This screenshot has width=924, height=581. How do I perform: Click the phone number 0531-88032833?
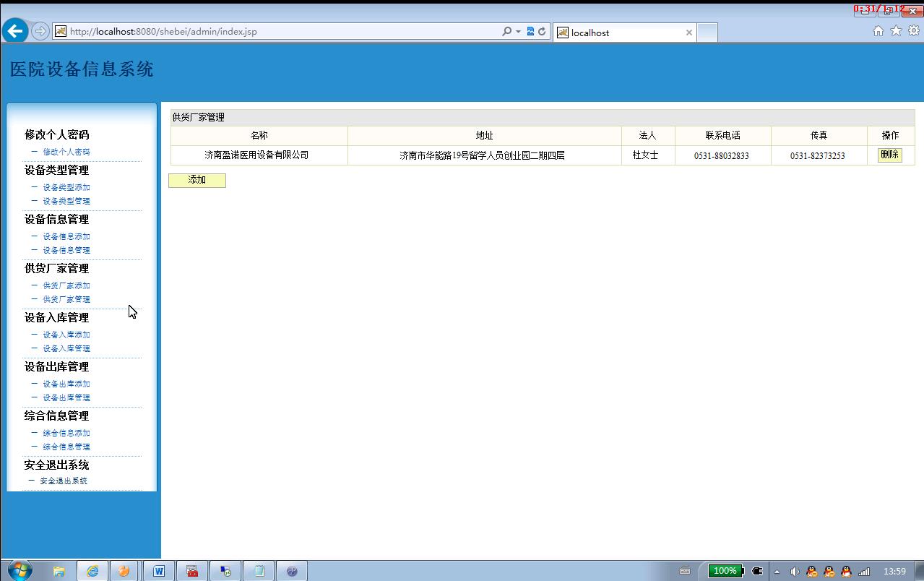click(x=721, y=155)
